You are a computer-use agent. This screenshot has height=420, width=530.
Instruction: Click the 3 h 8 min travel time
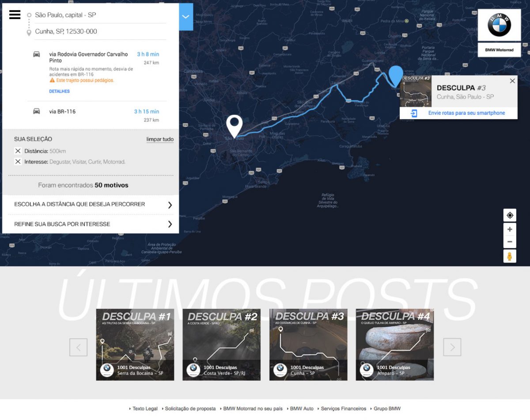point(148,54)
